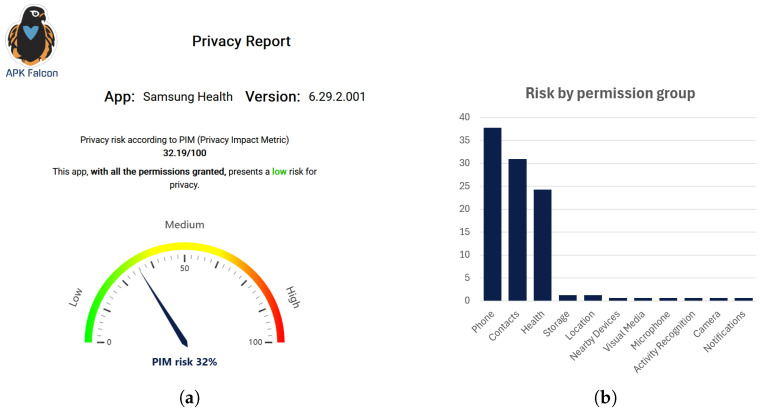Select the Contacts bar in chart

click(518, 230)
